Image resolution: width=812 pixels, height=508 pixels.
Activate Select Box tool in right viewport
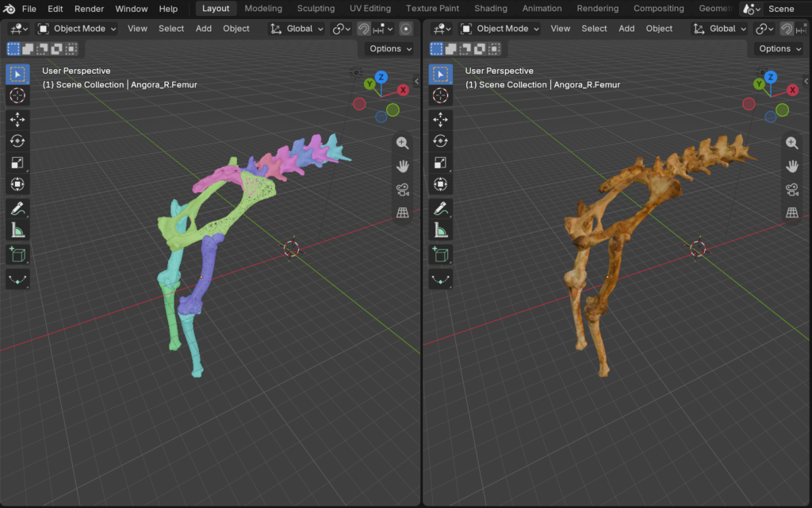coord(441,74)
